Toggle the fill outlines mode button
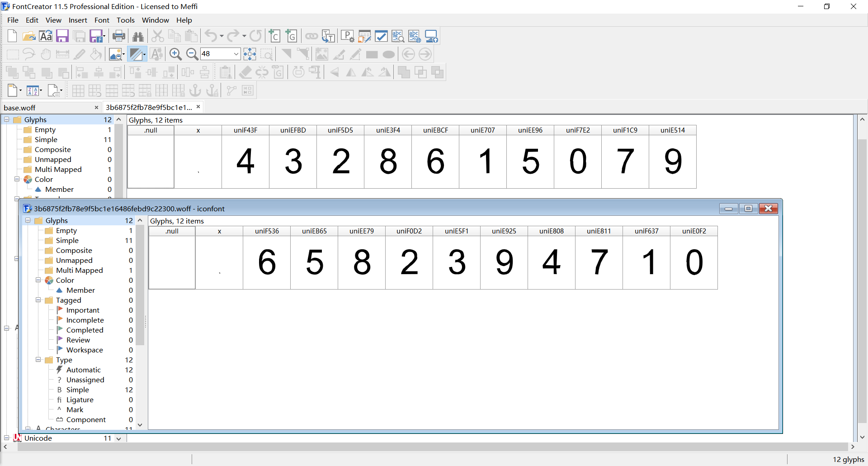The image size is (868, 466). pyautogui.click(x=136, y=54)
